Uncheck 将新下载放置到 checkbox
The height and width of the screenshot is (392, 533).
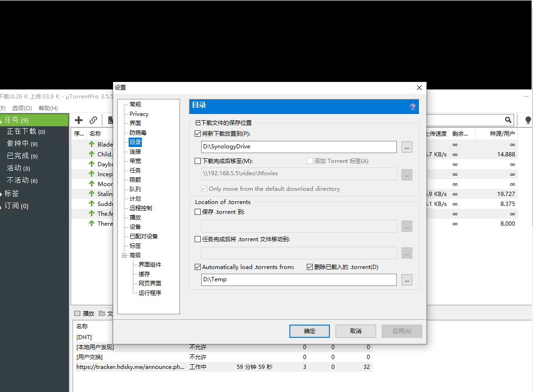pos(198,134)
